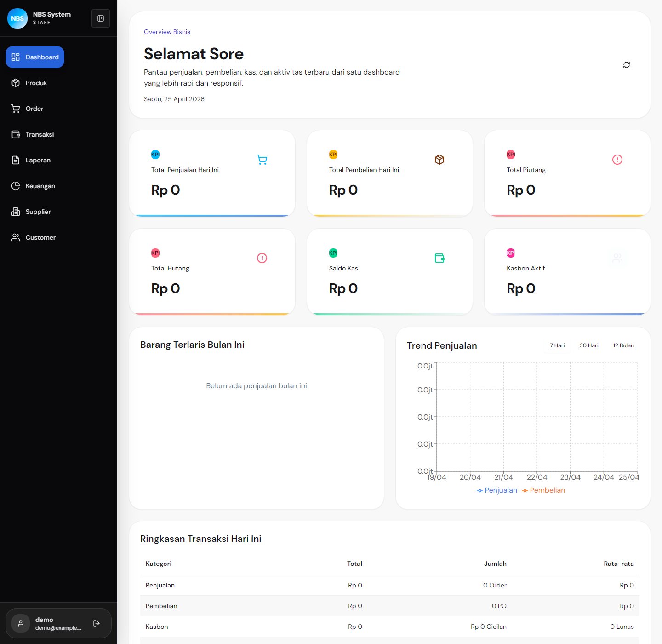Click the KPI badge on Total Hutang card
662x644 pixels.
tap(155, 253)
